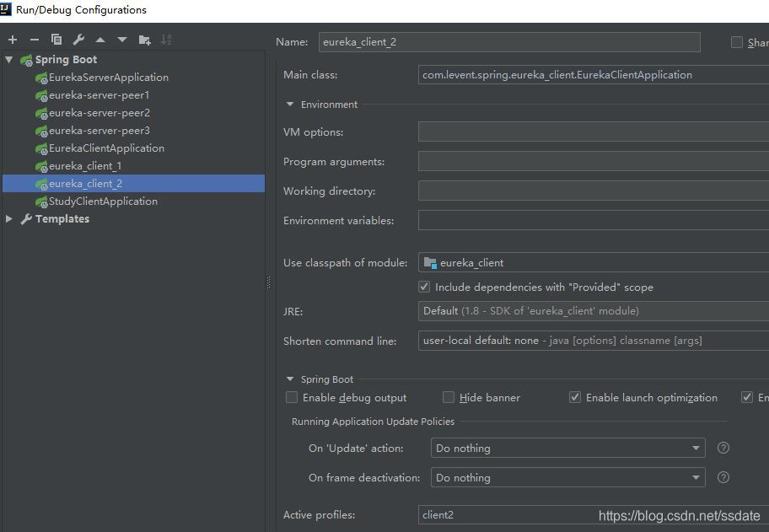Select the StudyClientApplication configuration
769x532 pixels.
pyautogui.click(x=103, y=201)
